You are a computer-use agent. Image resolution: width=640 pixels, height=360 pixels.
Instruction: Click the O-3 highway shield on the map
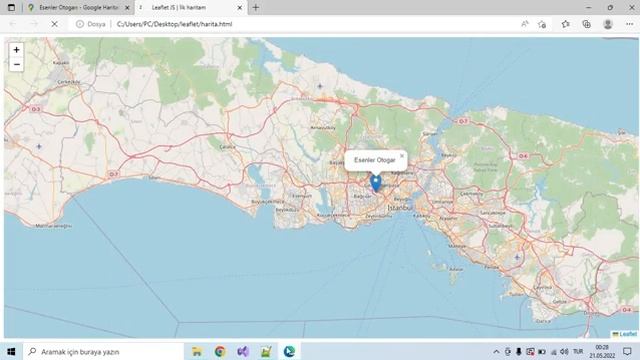[36, 109]
